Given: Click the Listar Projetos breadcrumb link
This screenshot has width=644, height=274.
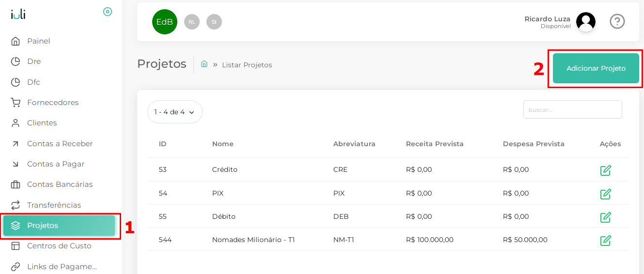Looking at the screenshot, I should [x=247, y=65].
